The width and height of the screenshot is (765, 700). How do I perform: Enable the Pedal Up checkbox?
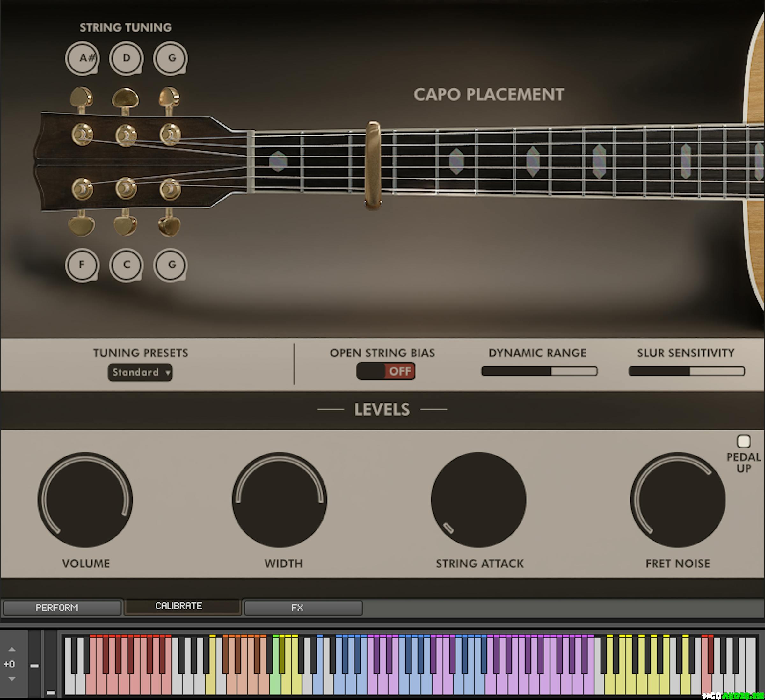pyautogui.click(x=743, y=441)
